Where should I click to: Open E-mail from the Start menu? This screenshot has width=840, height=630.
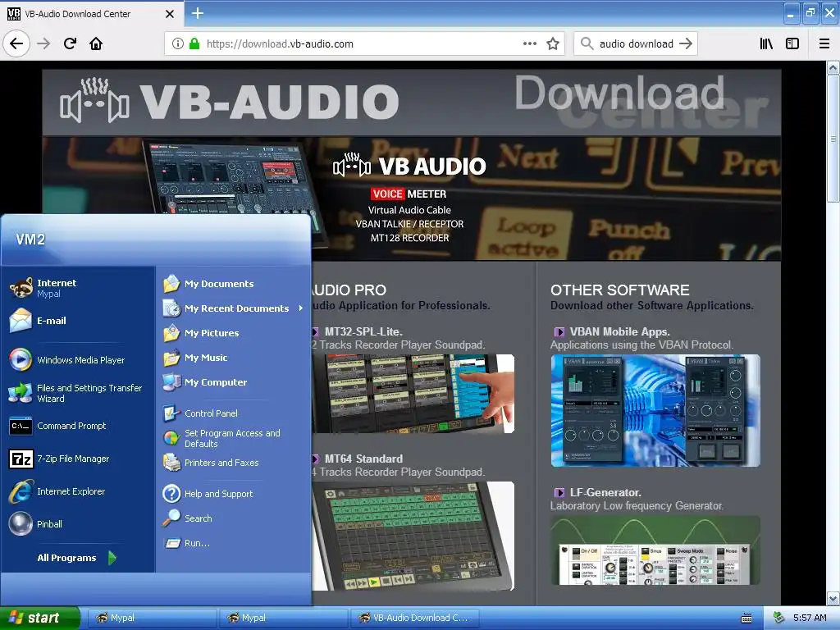[x=78, y=321]
